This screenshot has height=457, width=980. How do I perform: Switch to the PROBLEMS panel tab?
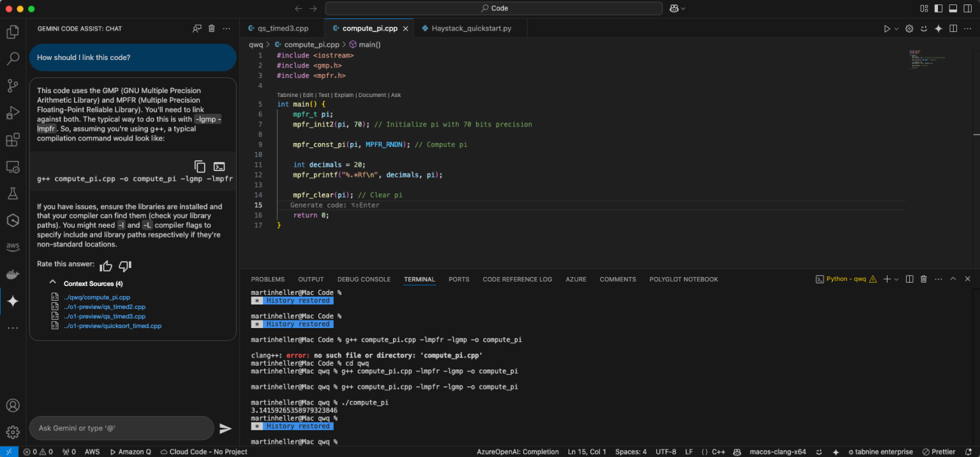tap(267, 279)
